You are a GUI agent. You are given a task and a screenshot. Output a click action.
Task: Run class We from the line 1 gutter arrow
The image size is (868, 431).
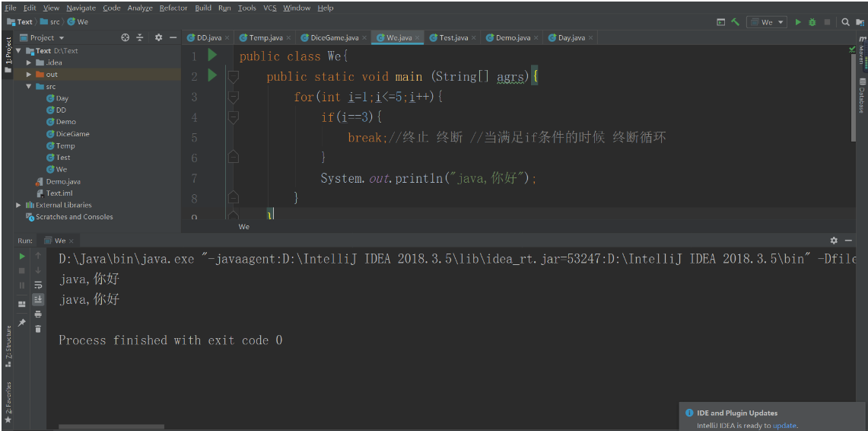click(x=212, y=55)
